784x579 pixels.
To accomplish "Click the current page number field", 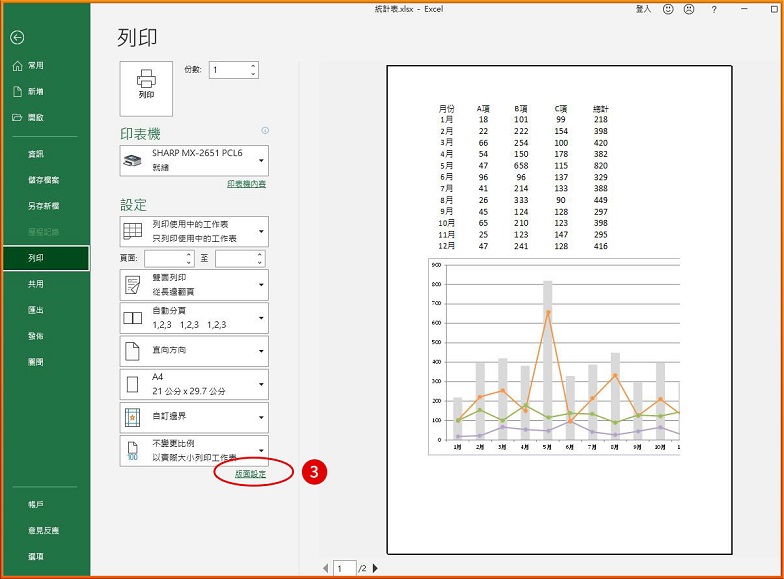I will (344, 568).
